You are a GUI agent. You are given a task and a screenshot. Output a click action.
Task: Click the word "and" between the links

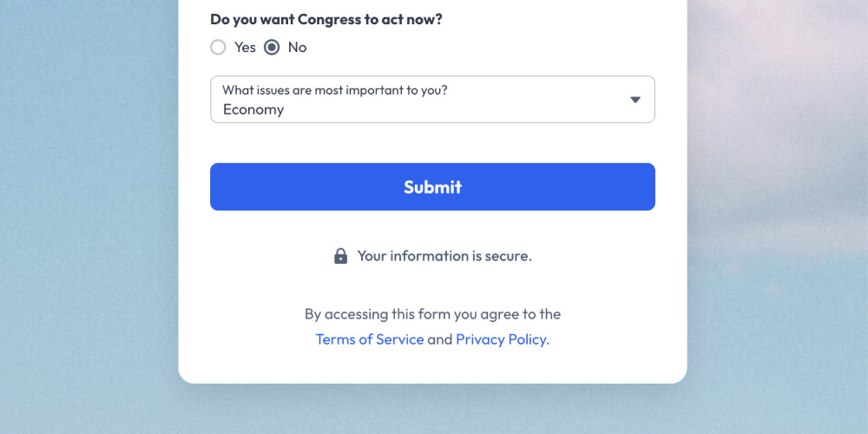coord(440,339)
